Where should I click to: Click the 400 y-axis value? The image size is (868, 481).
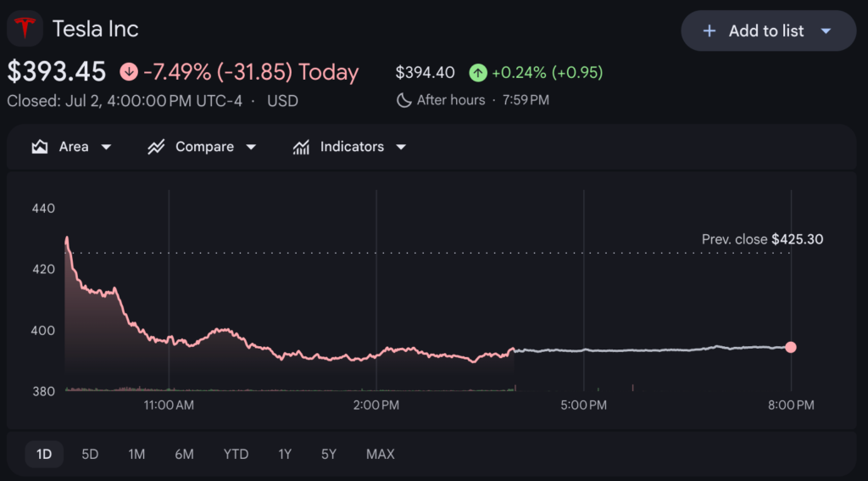(x=44, y=330)
